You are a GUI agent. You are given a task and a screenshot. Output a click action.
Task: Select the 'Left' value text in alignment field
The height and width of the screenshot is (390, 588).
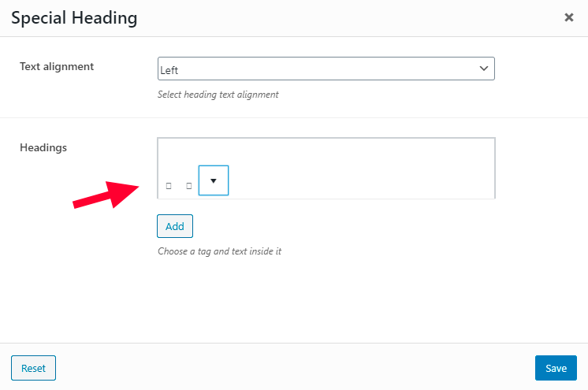pos(169,70)
